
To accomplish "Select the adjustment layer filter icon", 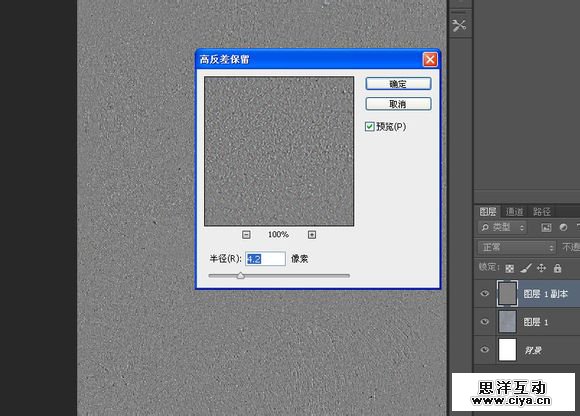I will 563,227.
